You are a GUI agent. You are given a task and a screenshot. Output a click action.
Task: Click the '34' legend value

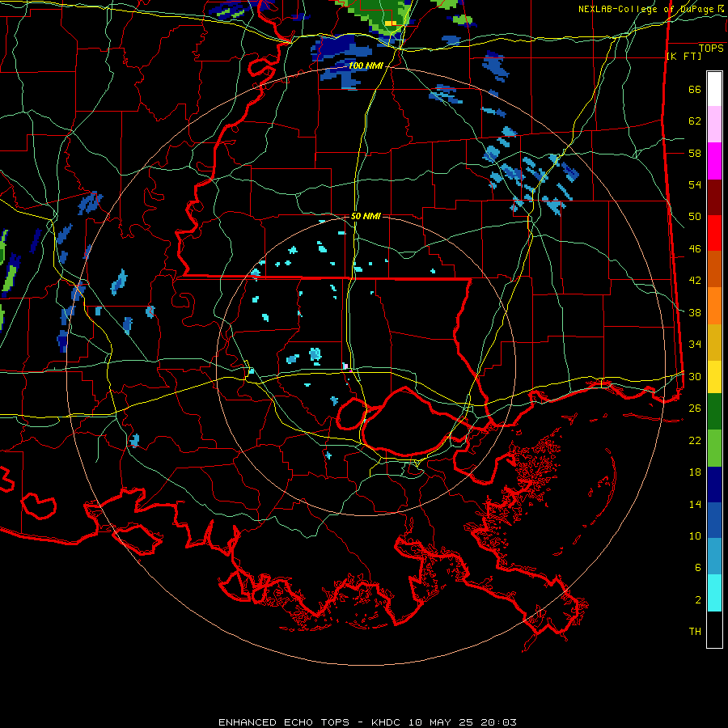[695, 344]
